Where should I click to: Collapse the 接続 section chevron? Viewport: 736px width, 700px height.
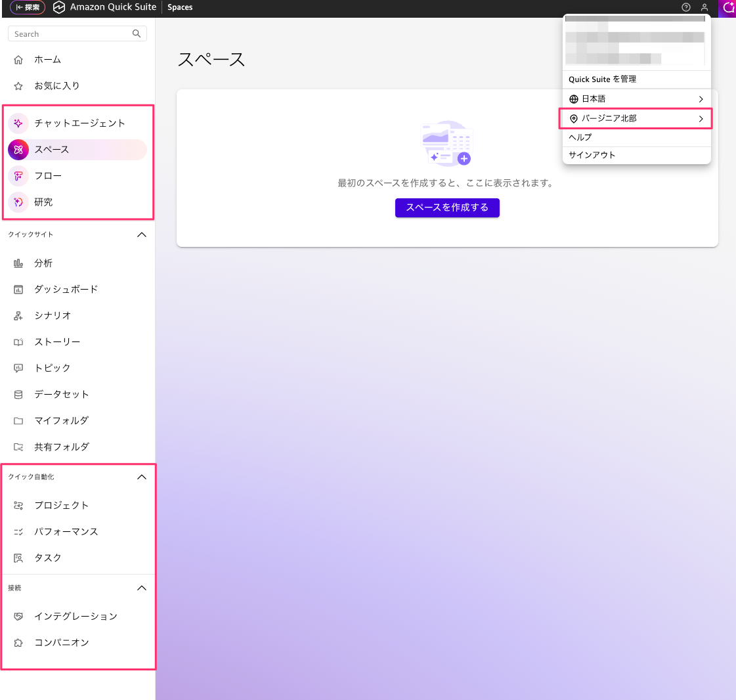point(141,588)
